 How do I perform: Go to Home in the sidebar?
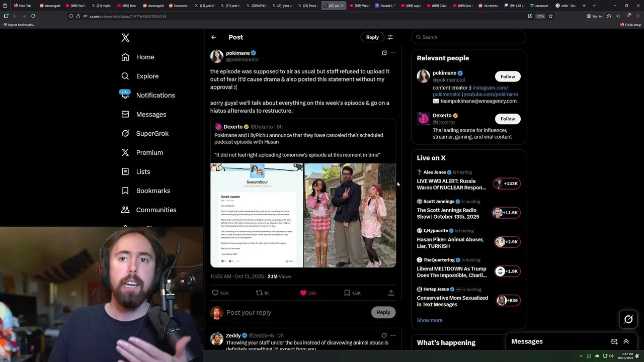tap(138, 57)
